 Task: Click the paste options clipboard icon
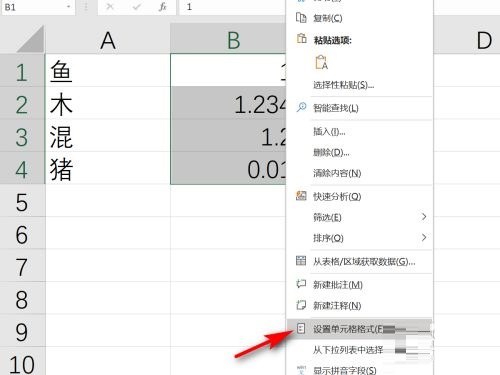(x=301, y=38)
